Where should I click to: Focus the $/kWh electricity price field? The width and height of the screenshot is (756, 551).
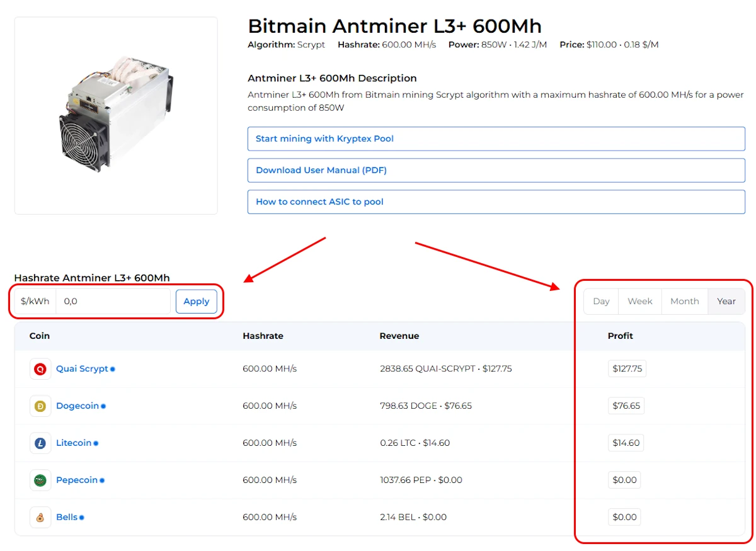113,301
